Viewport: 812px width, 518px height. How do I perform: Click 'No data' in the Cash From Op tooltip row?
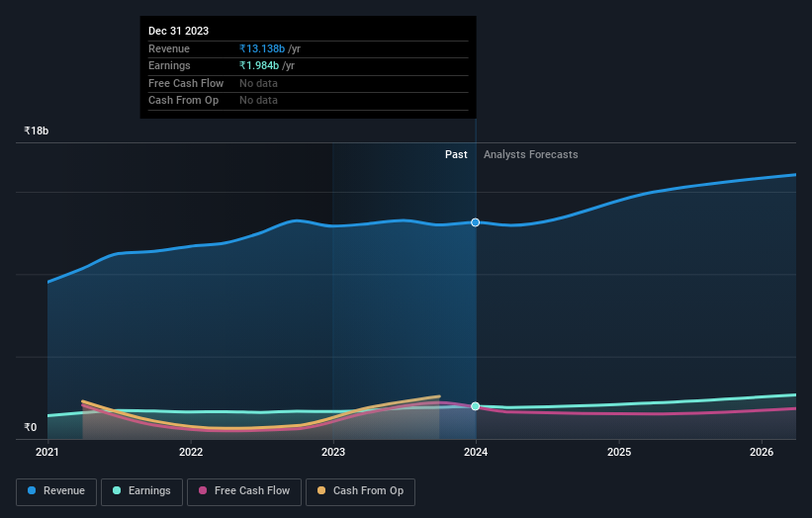258,101
